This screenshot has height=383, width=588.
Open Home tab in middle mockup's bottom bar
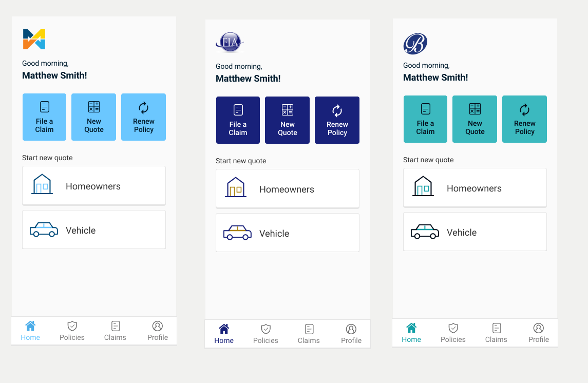(x=224, y=334)
